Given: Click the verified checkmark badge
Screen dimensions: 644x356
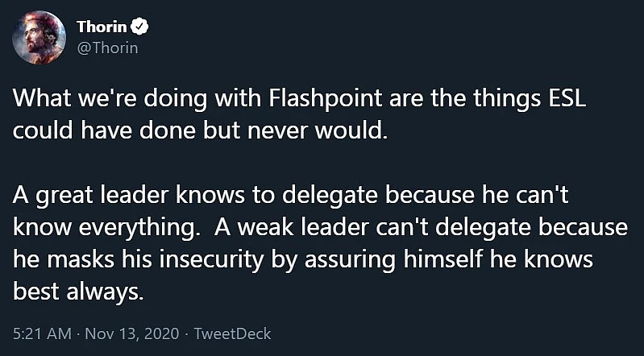Looking at the screenshot, I should 139,27.
